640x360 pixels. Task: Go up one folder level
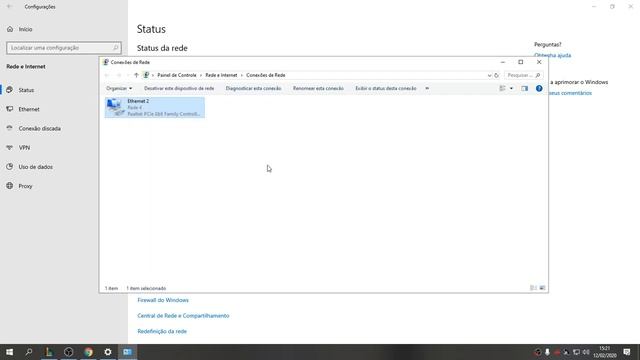pyautogui.click(x=136, y=75)
